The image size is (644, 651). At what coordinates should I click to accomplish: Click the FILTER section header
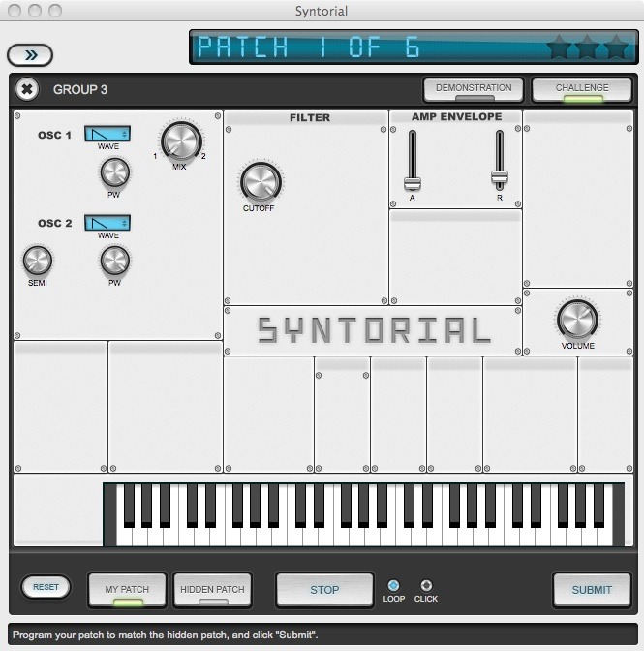[x=310, y=118]
